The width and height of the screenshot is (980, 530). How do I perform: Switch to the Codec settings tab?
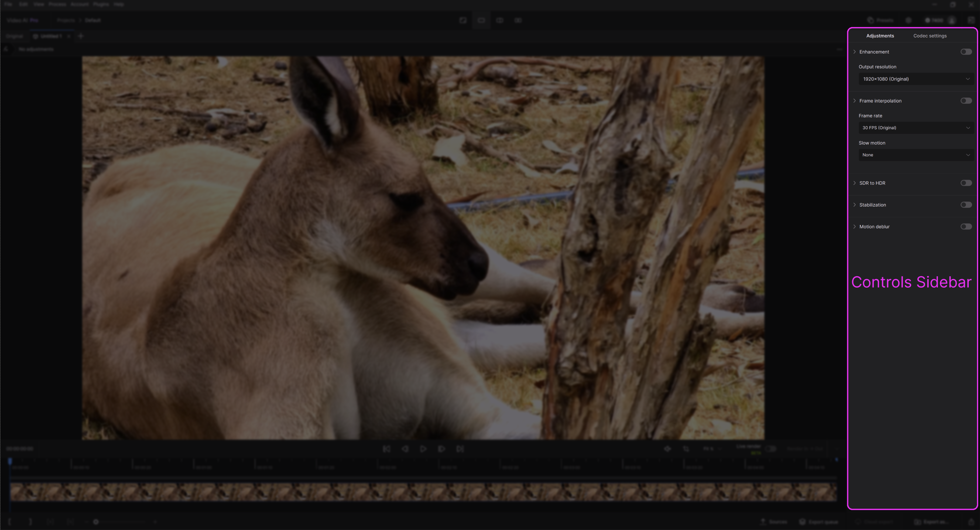click(930, 36)
